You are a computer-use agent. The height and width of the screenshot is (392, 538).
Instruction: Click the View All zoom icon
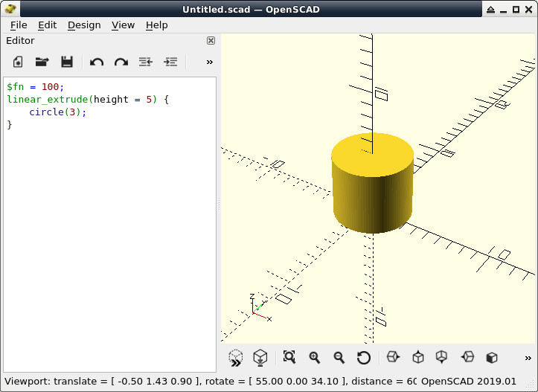289,357
